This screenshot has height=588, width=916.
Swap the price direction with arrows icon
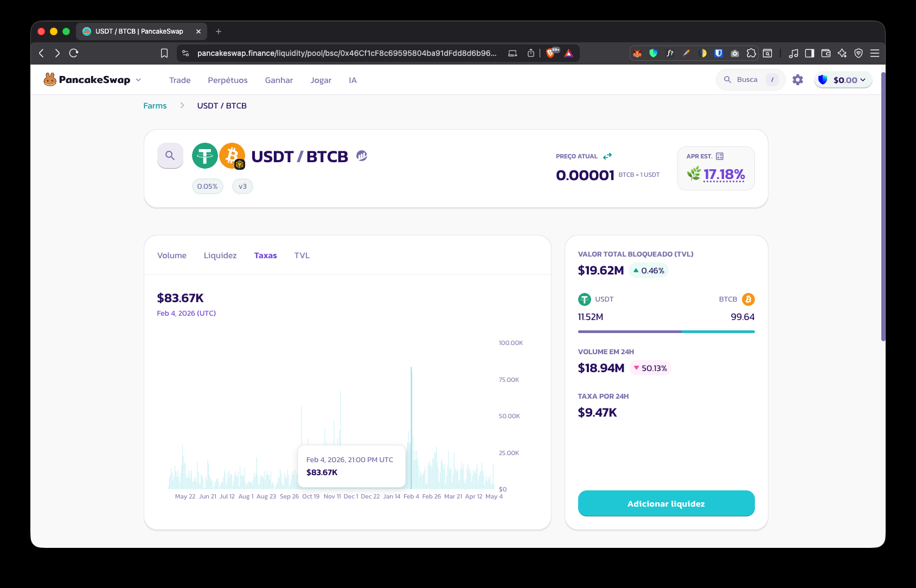[x=607, y=156]
